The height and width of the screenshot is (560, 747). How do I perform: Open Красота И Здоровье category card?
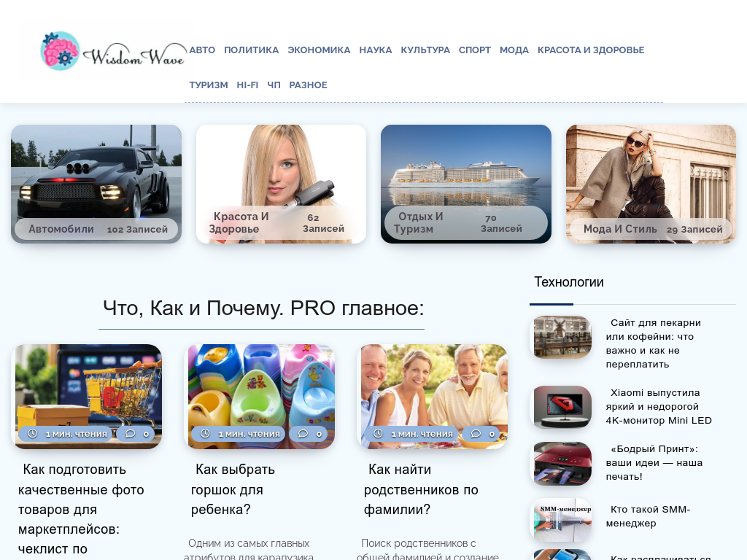(281, 184)
